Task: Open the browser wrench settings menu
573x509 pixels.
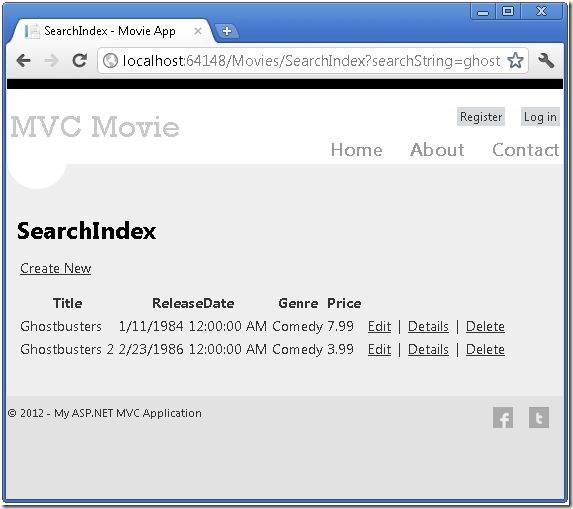Action: [x=546, y=60]
